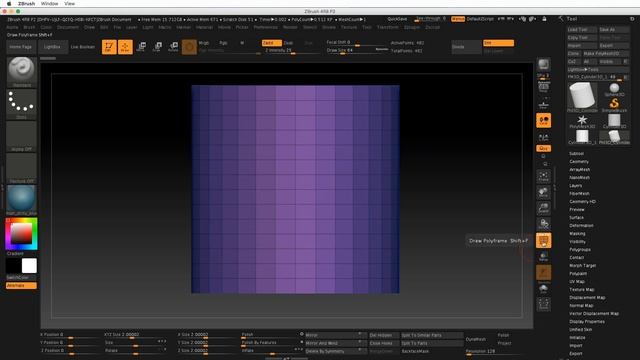Expand the UV Map subpalette
Viewport: 640px width, 360px height.
pyautogui.click(x=577, y=282)
